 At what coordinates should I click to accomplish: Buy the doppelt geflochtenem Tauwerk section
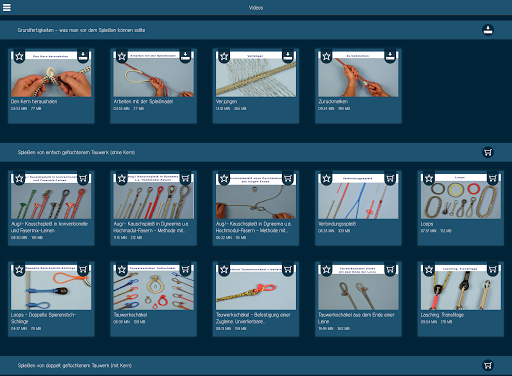[488, 365]
